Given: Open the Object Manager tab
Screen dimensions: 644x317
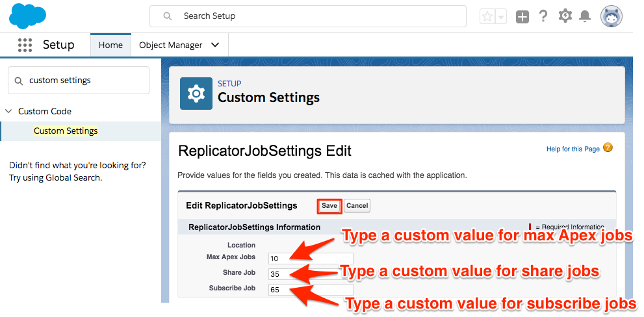Looking at the screenshot, I should click(170, 45).
